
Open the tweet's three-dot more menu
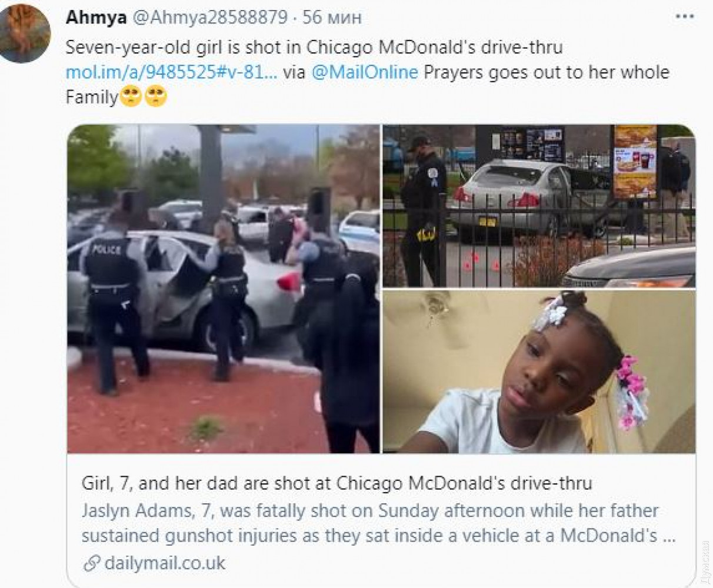point(684,17)
